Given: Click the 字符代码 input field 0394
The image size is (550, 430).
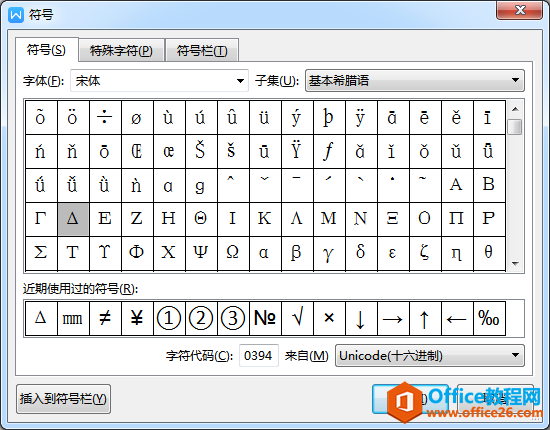Looking at the screenshot, I should [x=259, y=356].
